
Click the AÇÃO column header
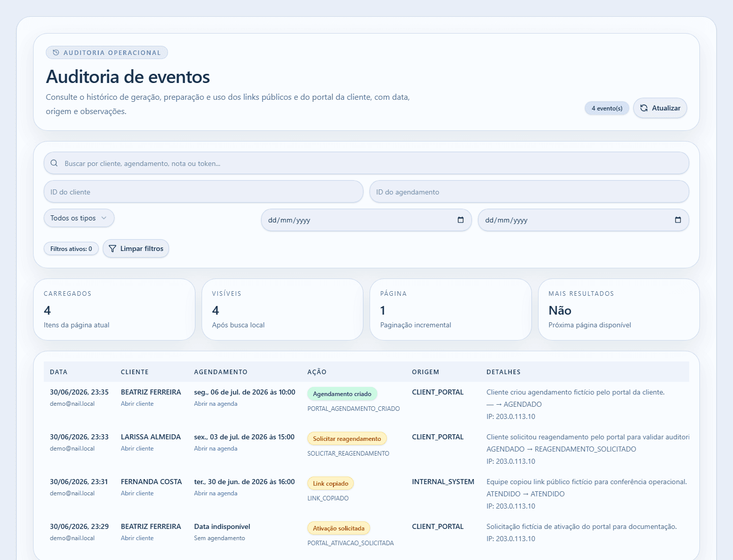click(317, 372)
